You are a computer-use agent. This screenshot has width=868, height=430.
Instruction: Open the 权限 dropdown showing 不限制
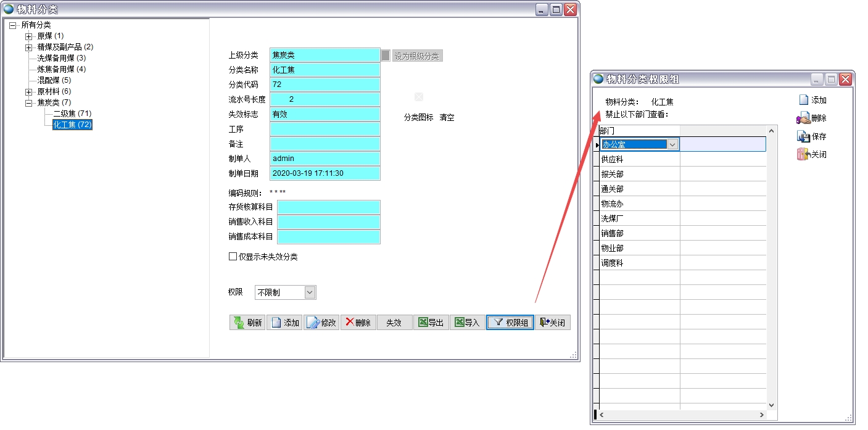(310, 292)
